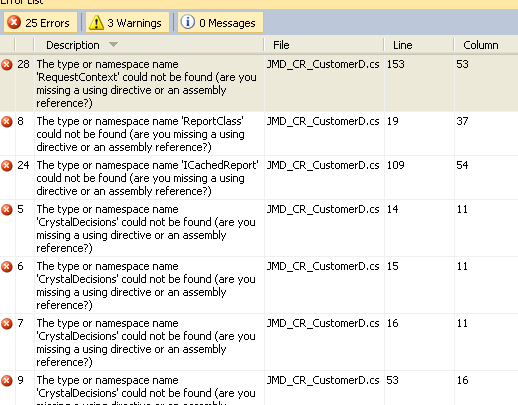This screenshot has height=405, width=518.
Task: Click the red error icon in 25 Errors
Action: coord(14,22)
